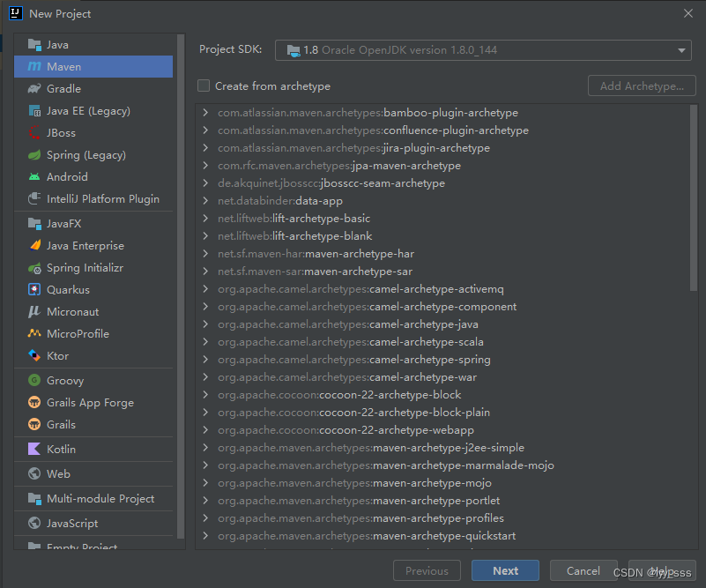Image resolution: width=706 pixels, height=588 pixels.
Task: Click the project type list scrollbar
Action: click(181, 287)
